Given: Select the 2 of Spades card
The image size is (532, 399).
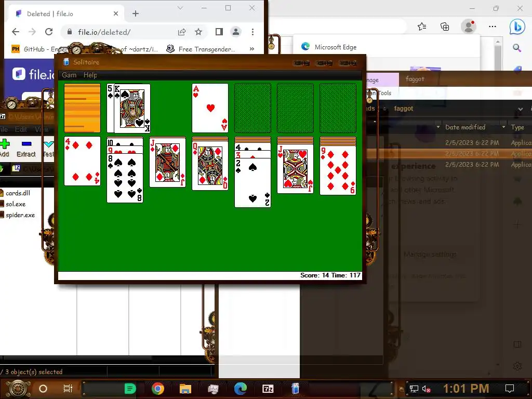Looking at the screenshot, I should [x=253, y=182].
